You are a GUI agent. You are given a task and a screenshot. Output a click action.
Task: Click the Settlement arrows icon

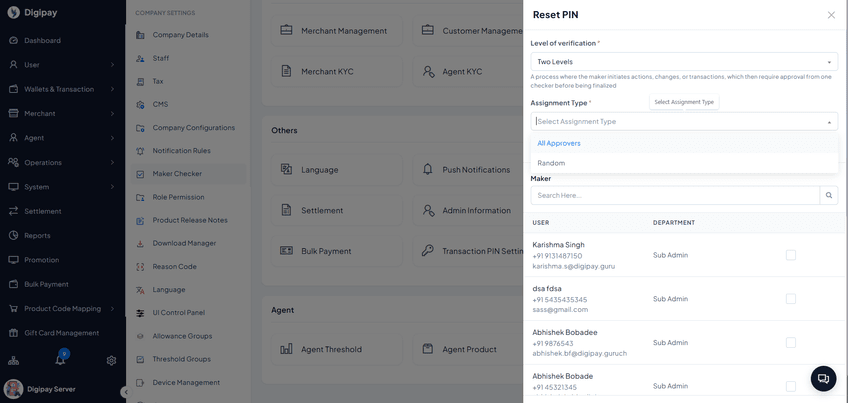point(14,211)
